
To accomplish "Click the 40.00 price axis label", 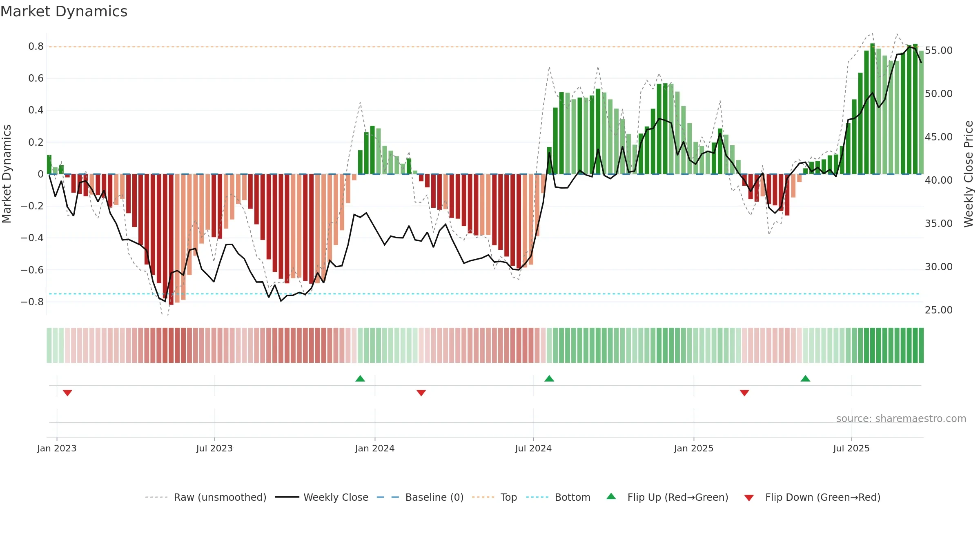I will pos(939,180).
